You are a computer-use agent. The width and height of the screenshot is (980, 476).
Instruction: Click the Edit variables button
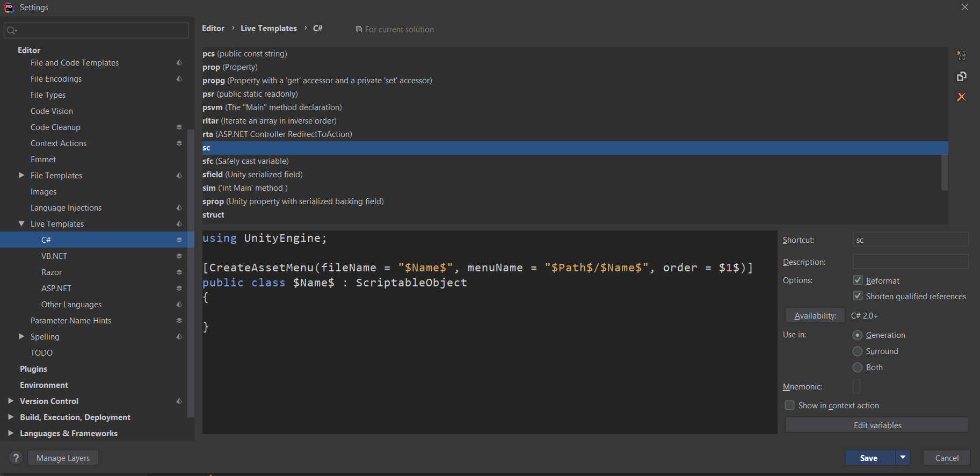(x=877, y=425)
